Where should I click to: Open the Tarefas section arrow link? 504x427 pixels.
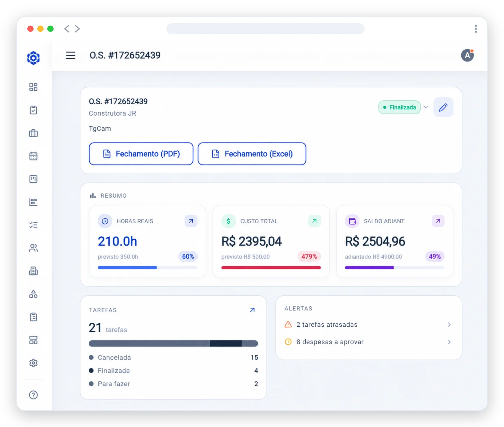tap(252, 310)
